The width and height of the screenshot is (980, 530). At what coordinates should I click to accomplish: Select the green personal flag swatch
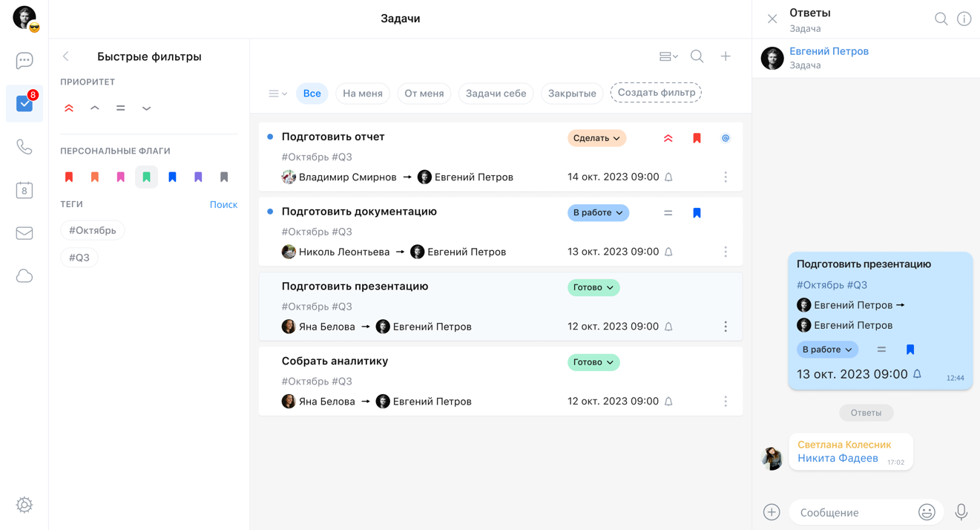pos(146,177)
